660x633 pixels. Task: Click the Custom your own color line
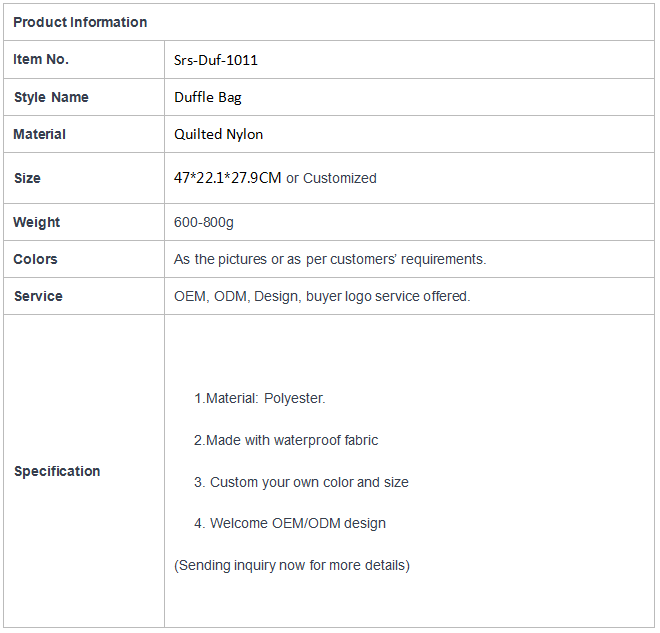pyautogui.click(x=301, y=482)
